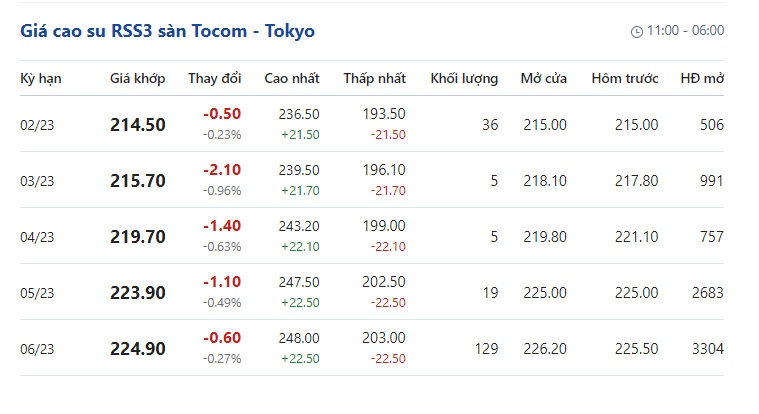
Task: Select the 02/23 contract row
Action: (x=372, y=124)
